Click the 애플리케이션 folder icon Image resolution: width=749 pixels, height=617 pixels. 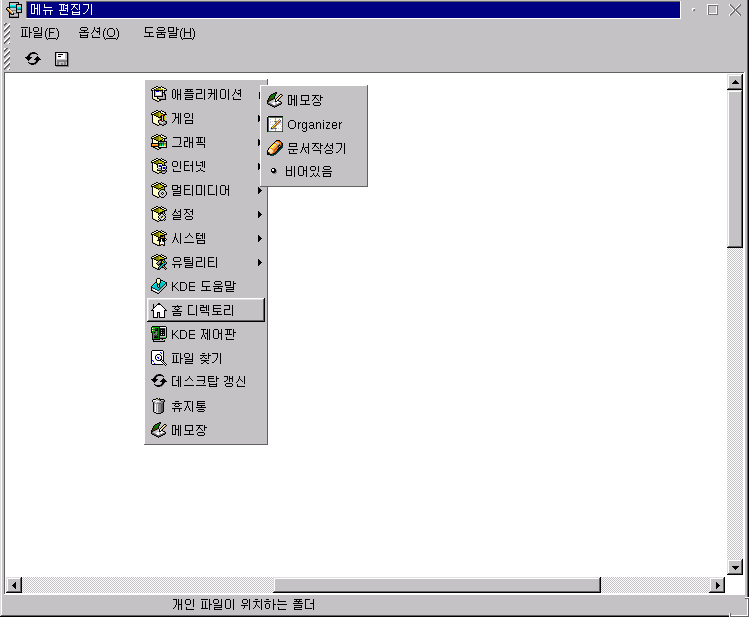click(x=159, y=94)
